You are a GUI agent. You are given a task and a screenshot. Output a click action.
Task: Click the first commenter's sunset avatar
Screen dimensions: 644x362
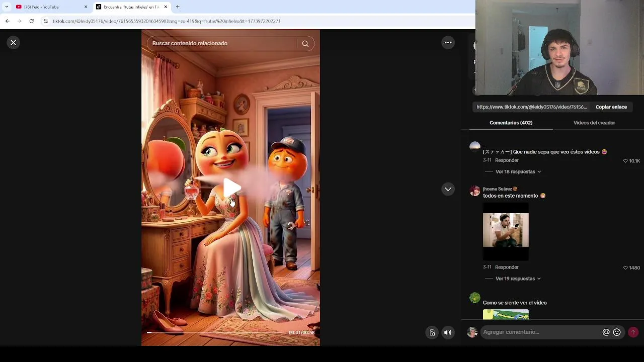point(474,146)
